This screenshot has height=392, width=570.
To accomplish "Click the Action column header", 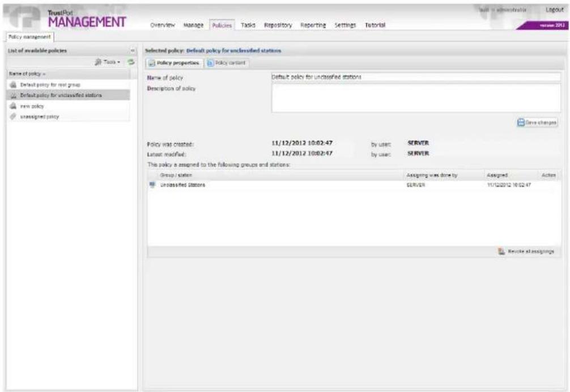I will point(548,175).
